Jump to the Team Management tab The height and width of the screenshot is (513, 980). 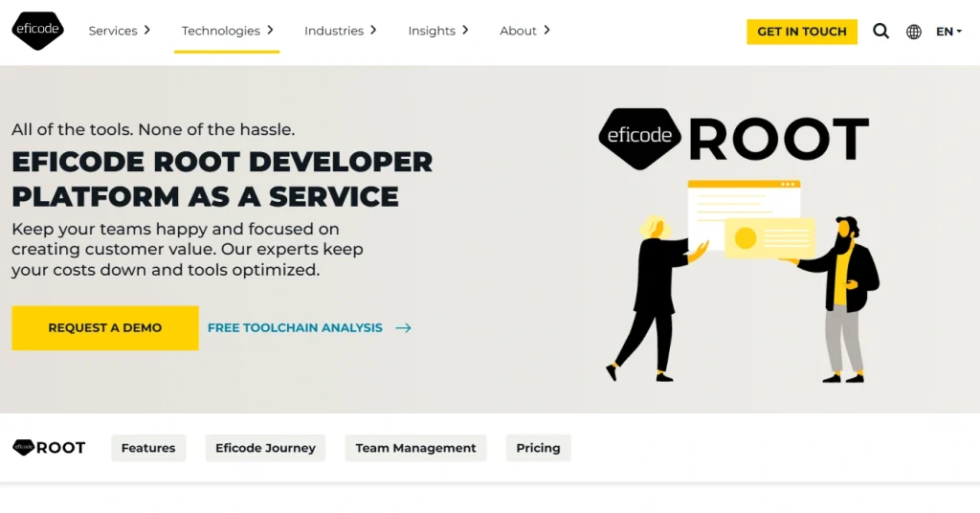tap(415, 448)
